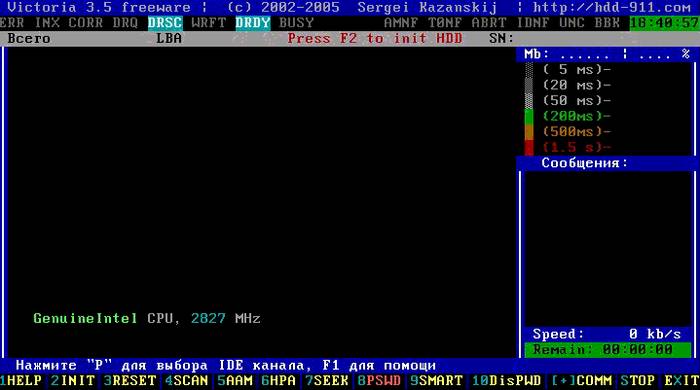Click the green 200ms color block

tap(529, 116)
